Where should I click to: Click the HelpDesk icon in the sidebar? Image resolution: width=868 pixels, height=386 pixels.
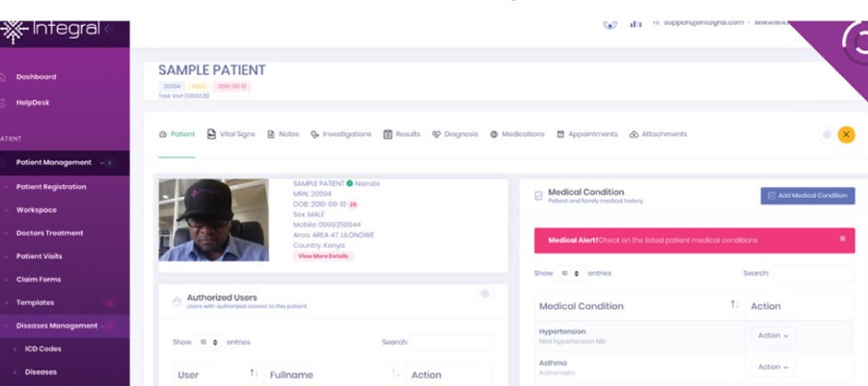(x=4, y=102)
